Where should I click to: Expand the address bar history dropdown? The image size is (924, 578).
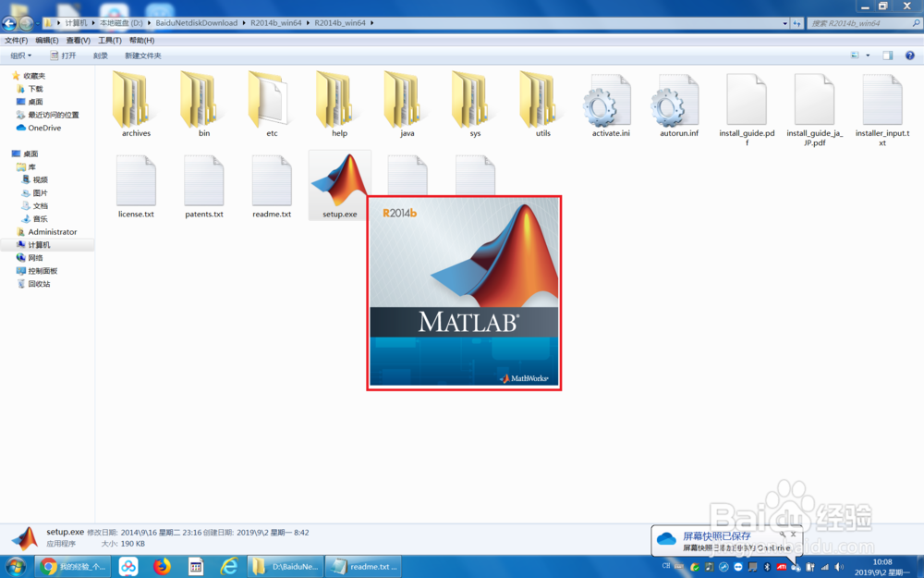coord(784,23)
